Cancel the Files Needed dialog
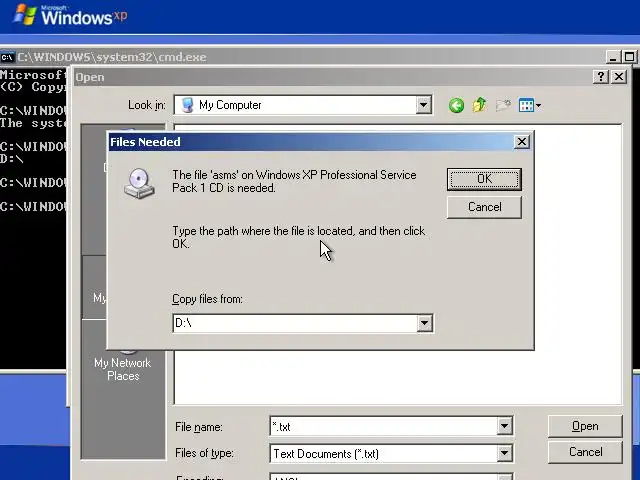Image resolution: width=640 pixels, height=480 pixels. click(484, 207)
